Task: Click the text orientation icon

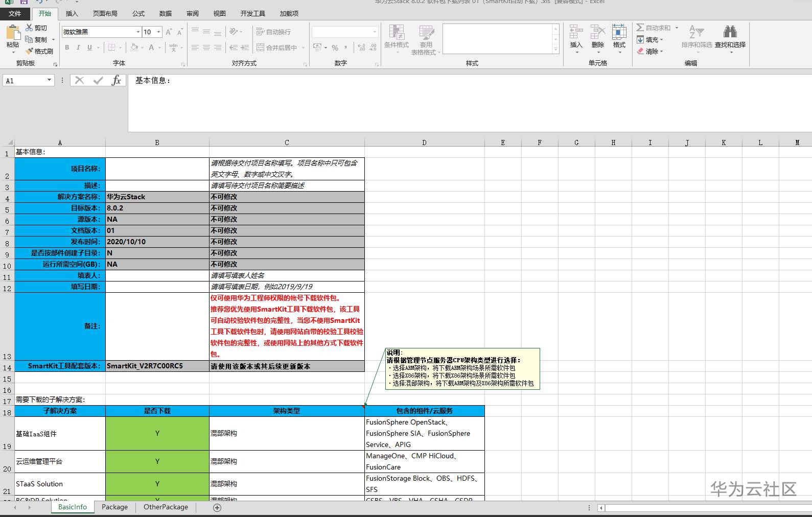Action: tap(234, 32)
